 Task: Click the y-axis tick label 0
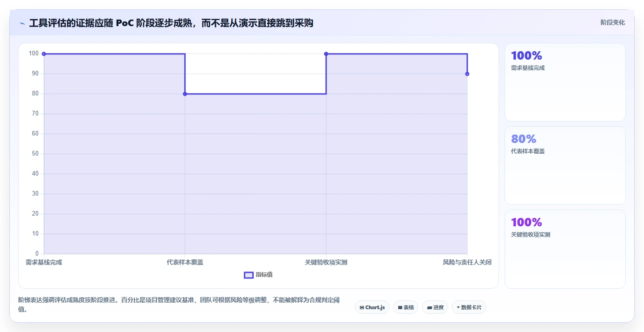[37, 254]
